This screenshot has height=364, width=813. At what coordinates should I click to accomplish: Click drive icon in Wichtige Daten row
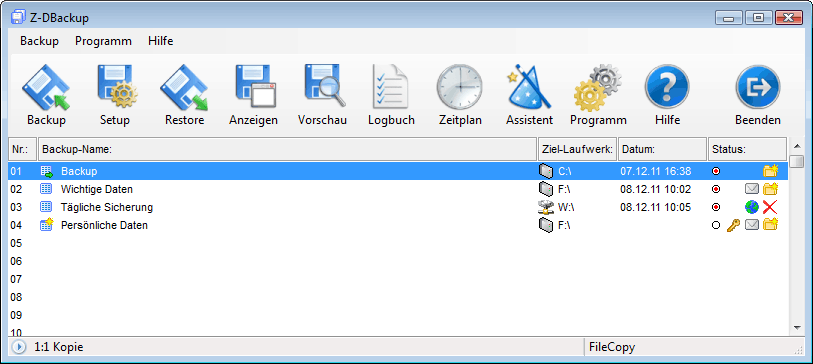point(546,189)
